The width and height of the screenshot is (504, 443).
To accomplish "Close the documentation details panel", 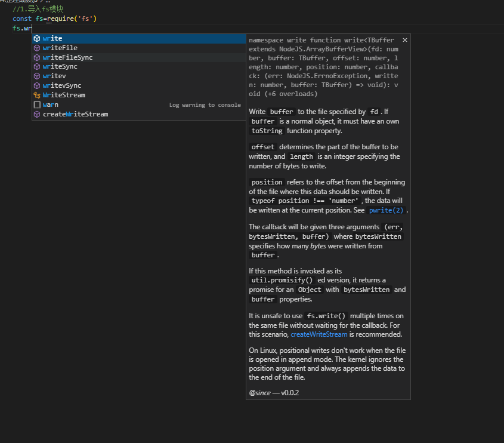I will [405, 40].
